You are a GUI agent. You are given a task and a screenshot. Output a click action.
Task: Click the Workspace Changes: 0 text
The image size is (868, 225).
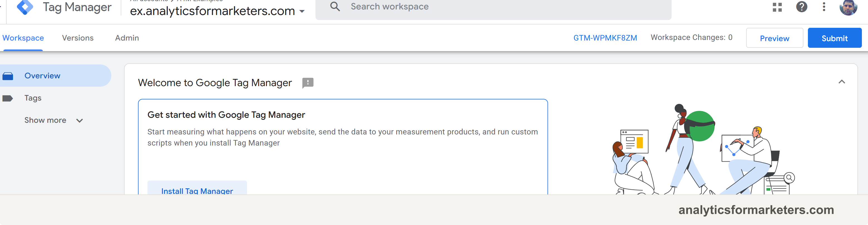point(691,37)
